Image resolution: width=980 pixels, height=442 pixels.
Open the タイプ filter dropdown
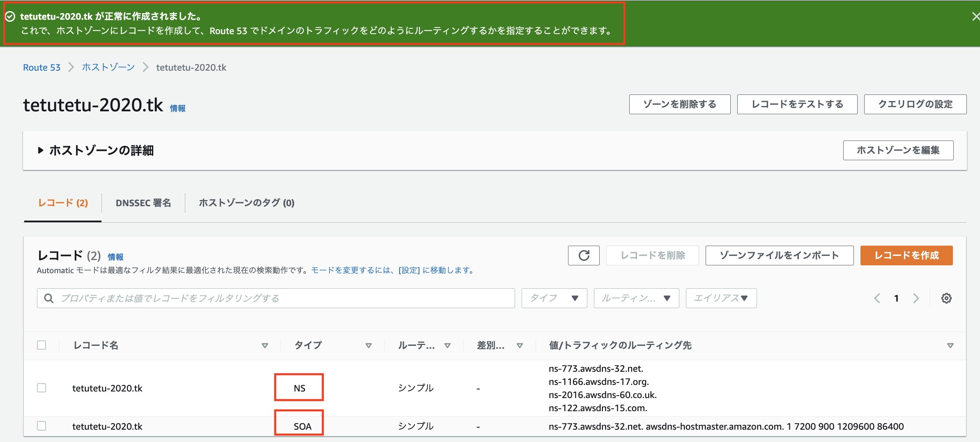click(x=554, y=298)
